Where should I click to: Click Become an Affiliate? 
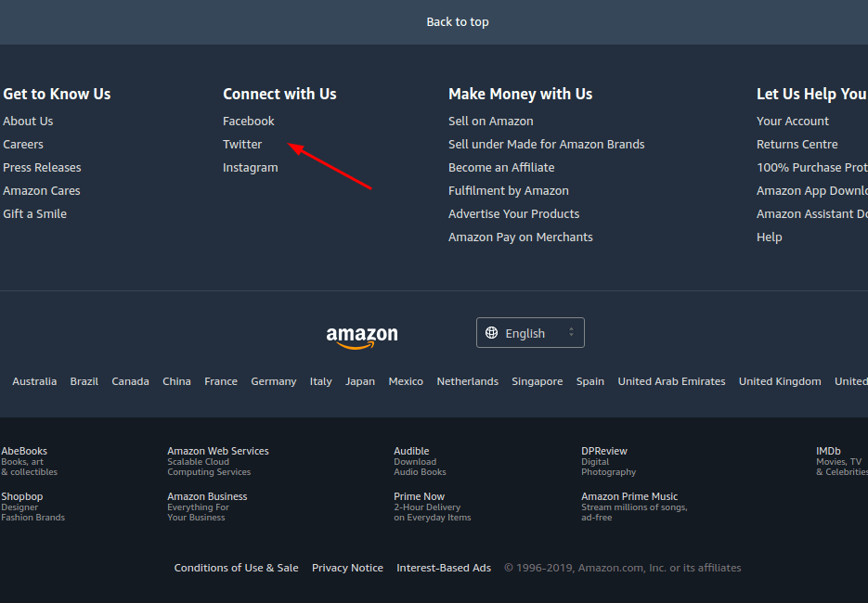click(501, 168)
